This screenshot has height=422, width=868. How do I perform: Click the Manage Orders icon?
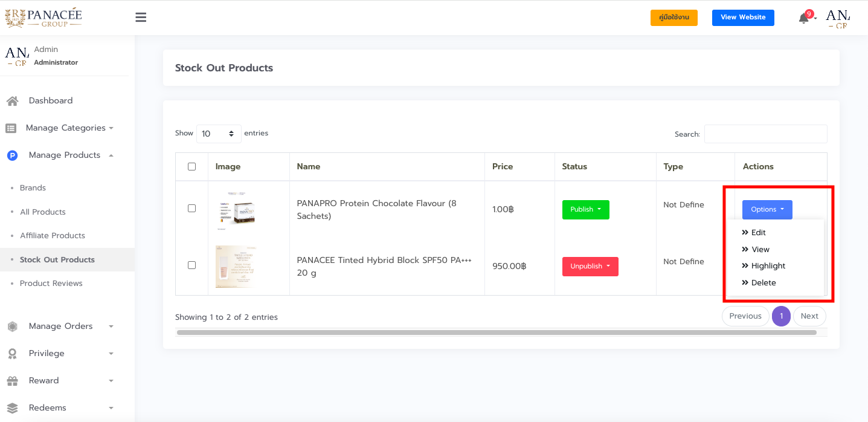pos(12,326)
